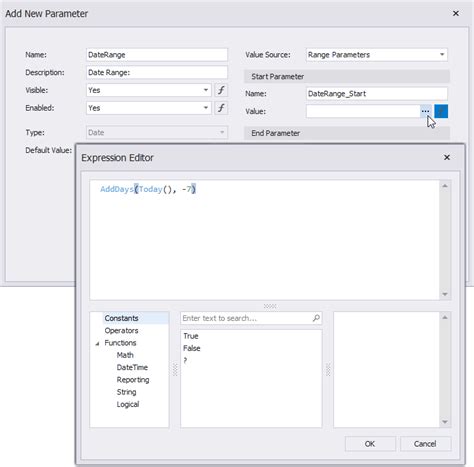Select the DateTime functions category

point(132,367)
